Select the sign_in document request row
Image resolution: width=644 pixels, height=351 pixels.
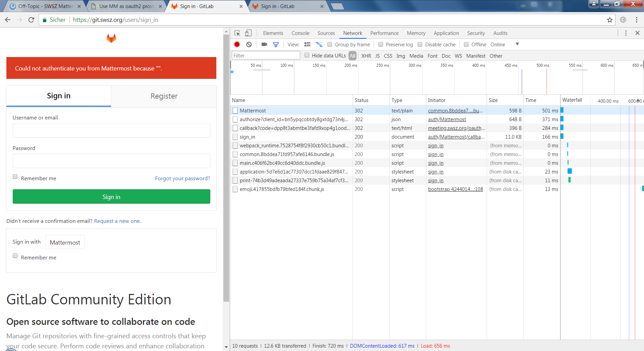point(396,137)
